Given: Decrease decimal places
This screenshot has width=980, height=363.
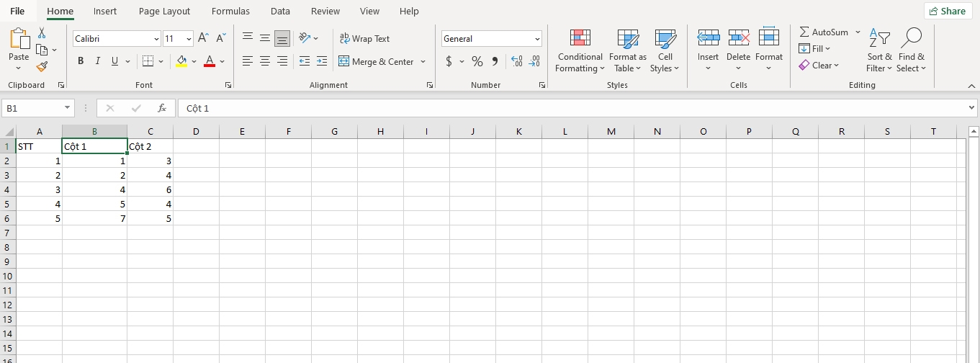Looking at the screenshot, I should [x=534, y=62].
